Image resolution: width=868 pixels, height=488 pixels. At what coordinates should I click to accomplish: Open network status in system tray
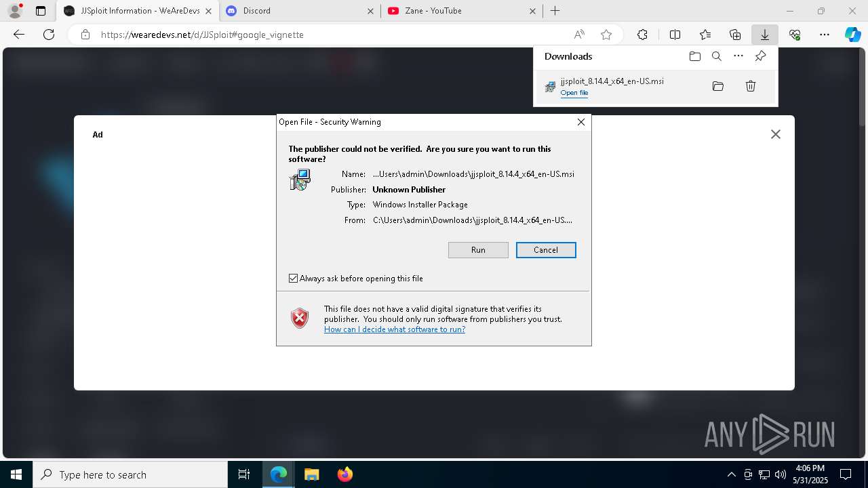(764, 474)
